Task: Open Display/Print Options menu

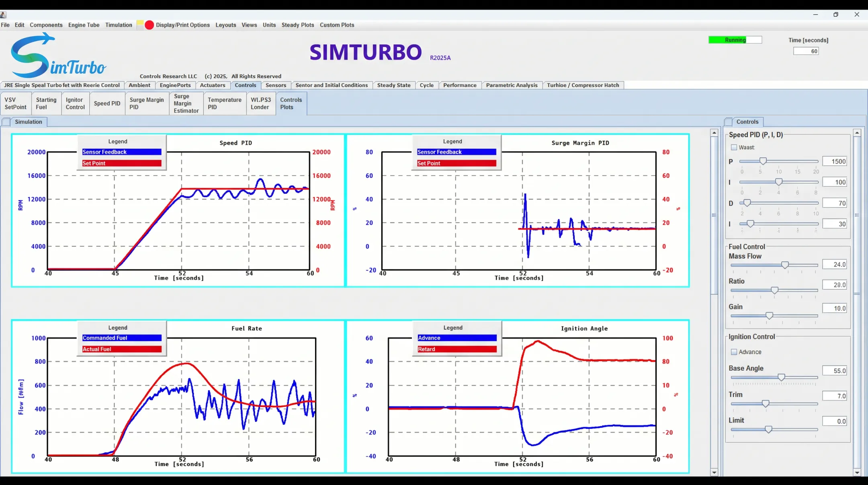Action: 183,25
